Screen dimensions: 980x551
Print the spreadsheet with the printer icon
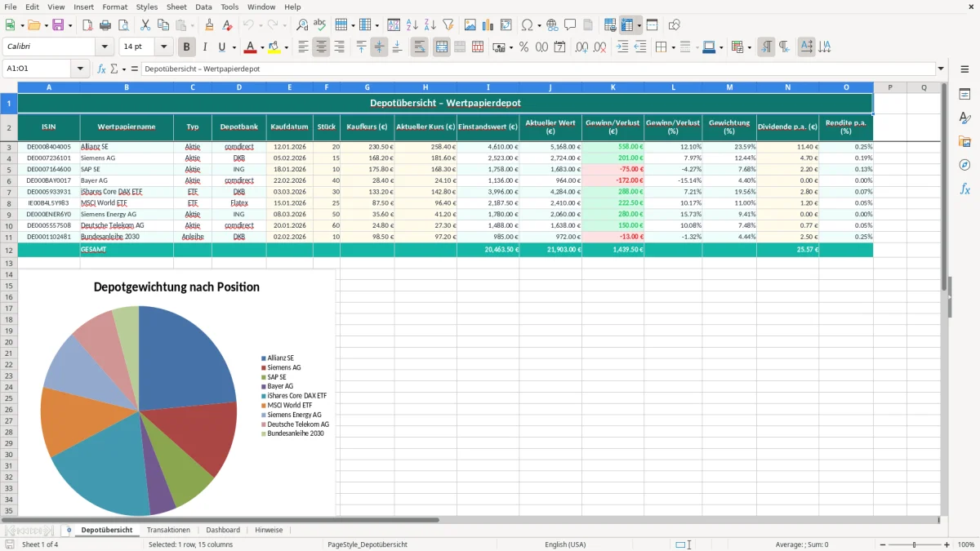click(105, 25)
